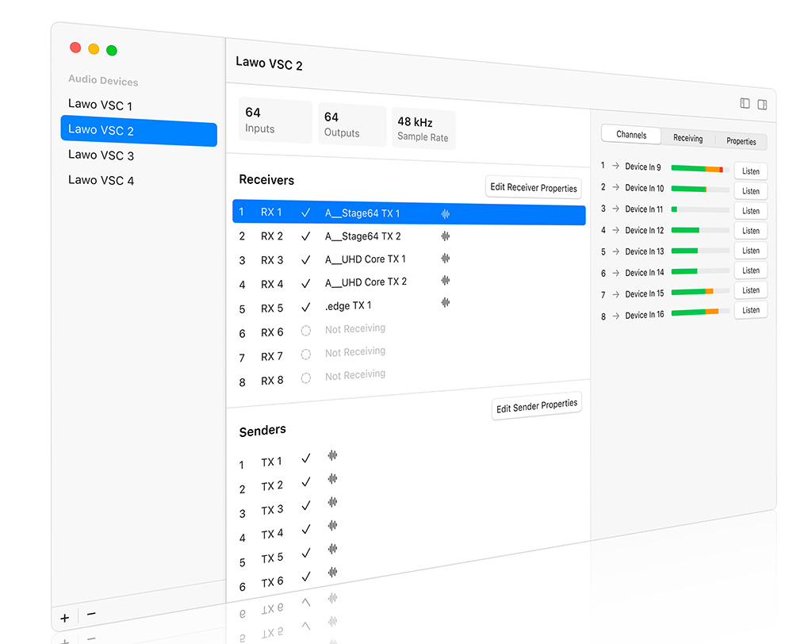The height and width of the screenshot is (644, 812).
Task: Add a new audio device with plus
Action: (65, 618)
